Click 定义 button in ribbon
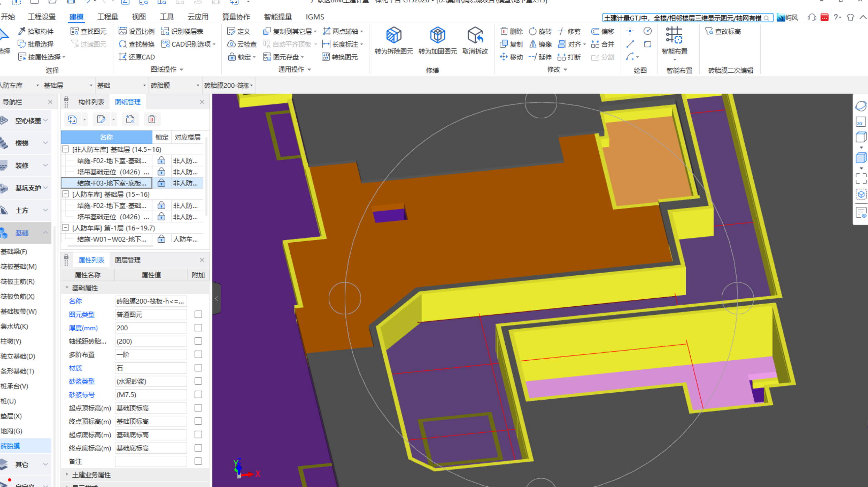This screenshot has width=868, height=487. (238, 31)
